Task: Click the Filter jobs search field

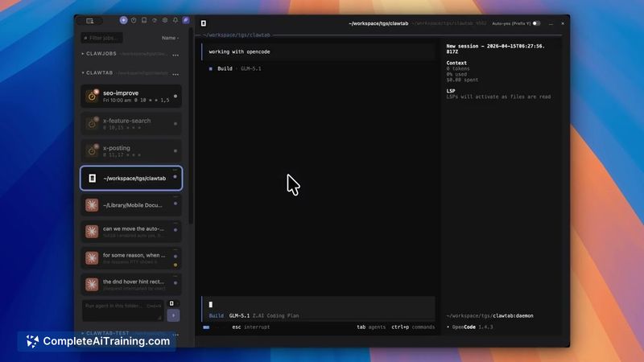Action: pyautogui.click(x=102, y=38)
